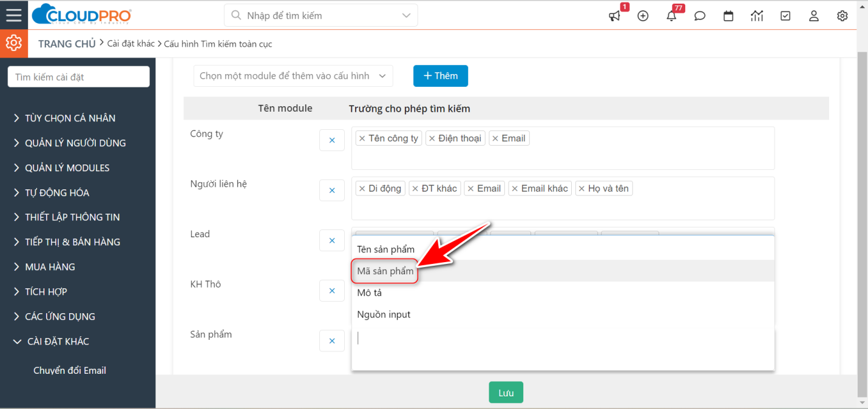
Task: Remove the Người liên hệ module row
Action: 332,191
